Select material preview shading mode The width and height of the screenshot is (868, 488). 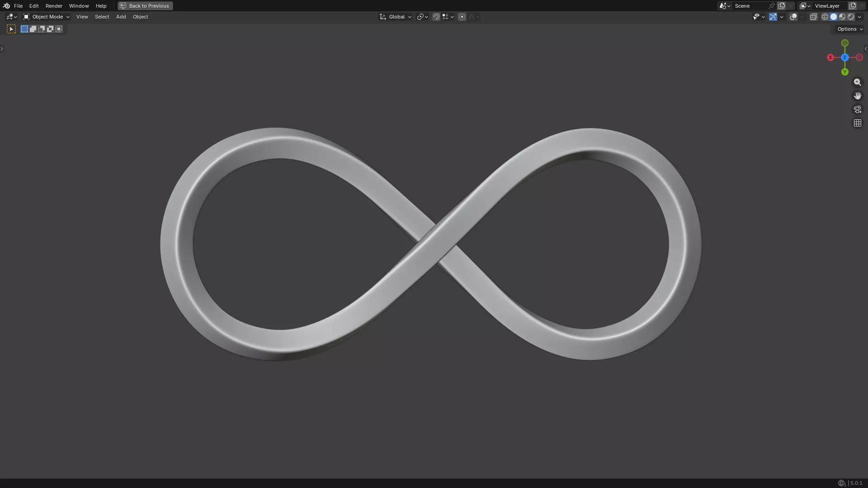coord(842,17)
